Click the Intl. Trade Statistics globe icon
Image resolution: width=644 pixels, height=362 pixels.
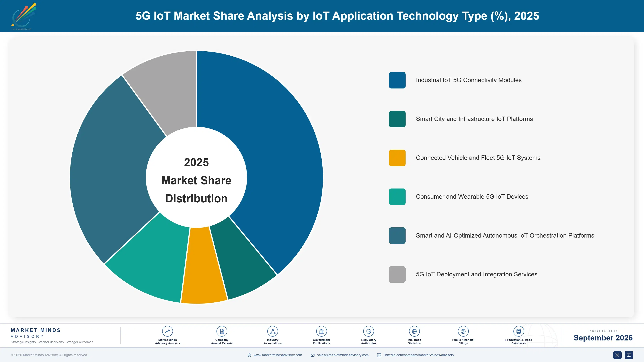tap(414, 331)
